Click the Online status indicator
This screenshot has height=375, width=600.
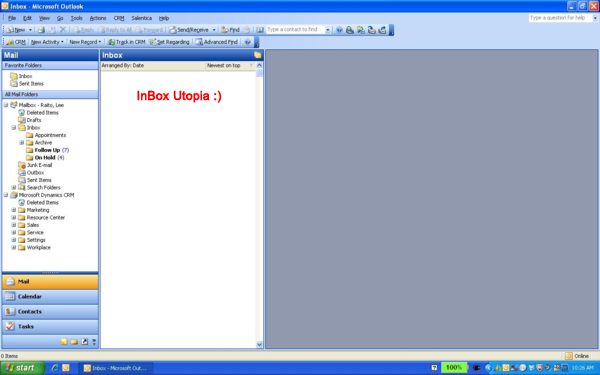577,356
